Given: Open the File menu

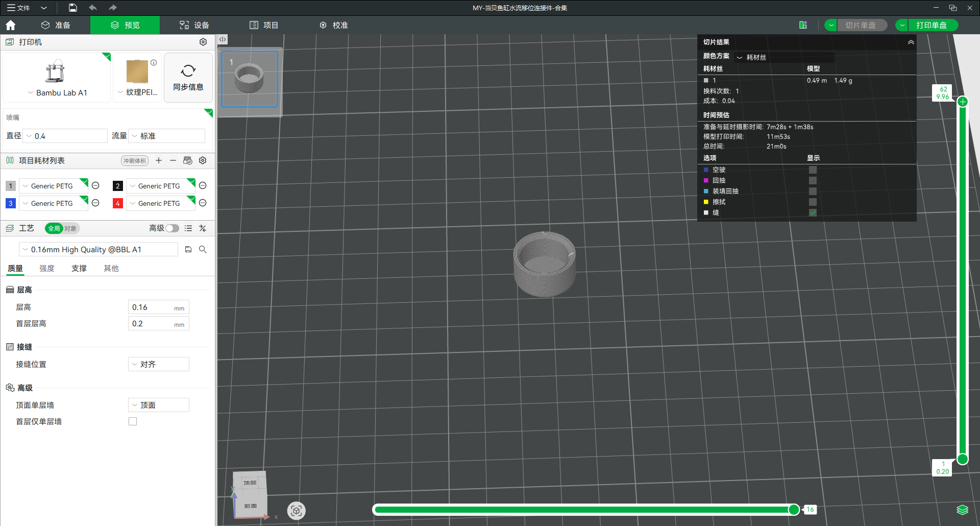Looking at the screenshot, I should pyautogui.click(x=19, y=8).
